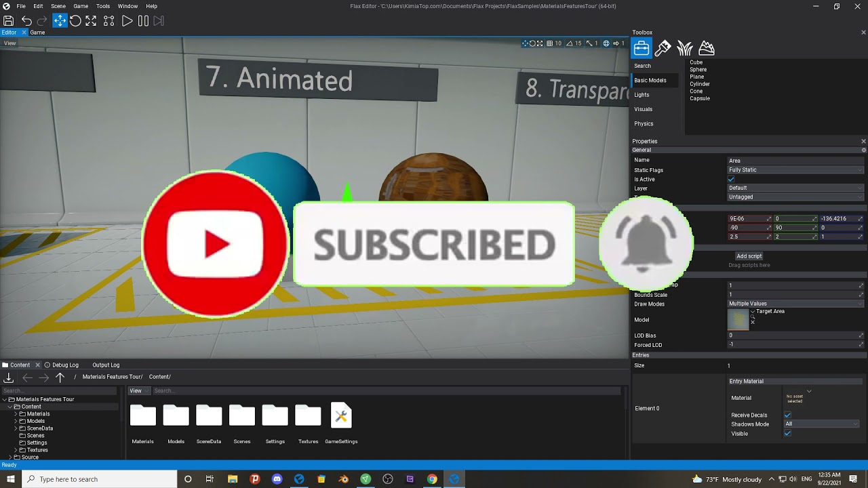Screen dimensions: 868x488
Task: Click viewport camera speed arrow icon
Action: point(616,43)
